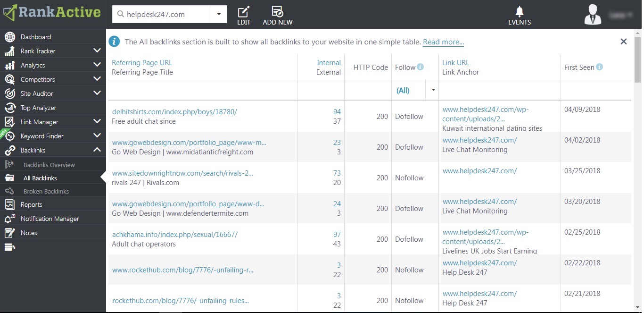Open the user profile avatar
This screenshot has height=313, width=644.
(x=593, y=14)
